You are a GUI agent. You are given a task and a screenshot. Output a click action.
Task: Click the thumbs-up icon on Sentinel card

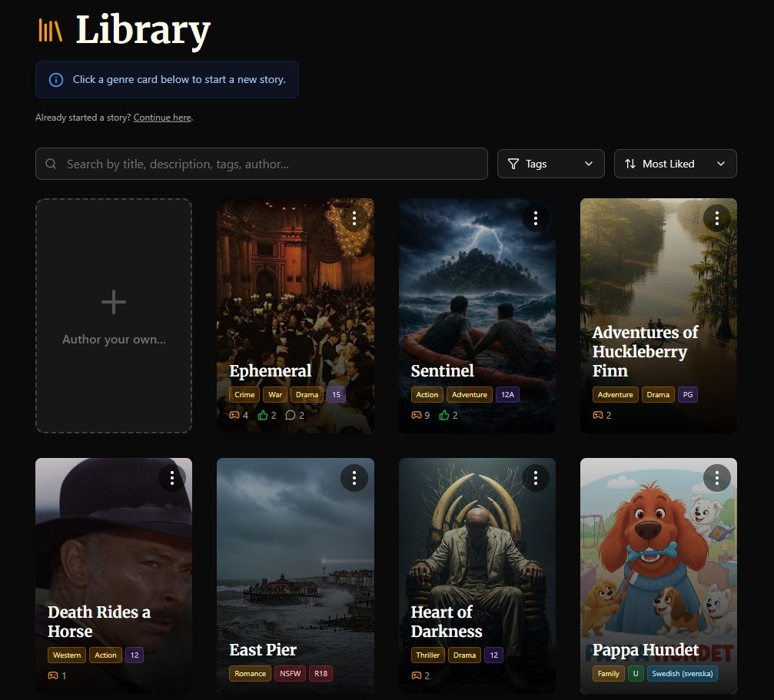tap(443, 416)
